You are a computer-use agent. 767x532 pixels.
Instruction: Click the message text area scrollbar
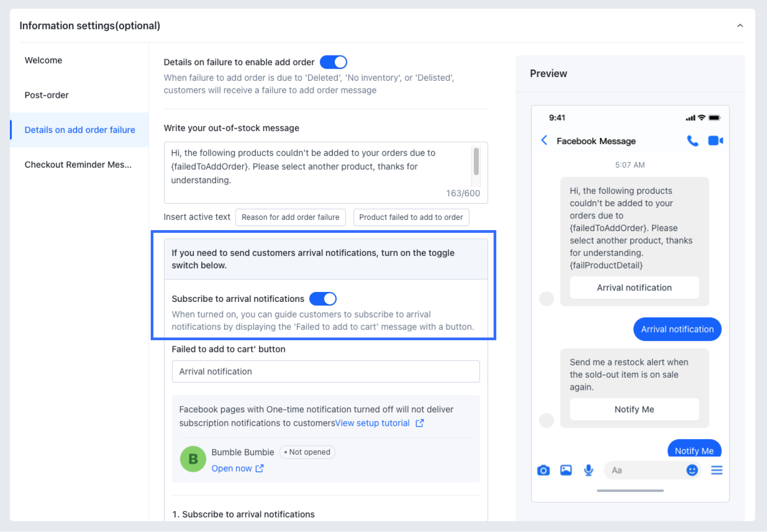click(476, 162)
